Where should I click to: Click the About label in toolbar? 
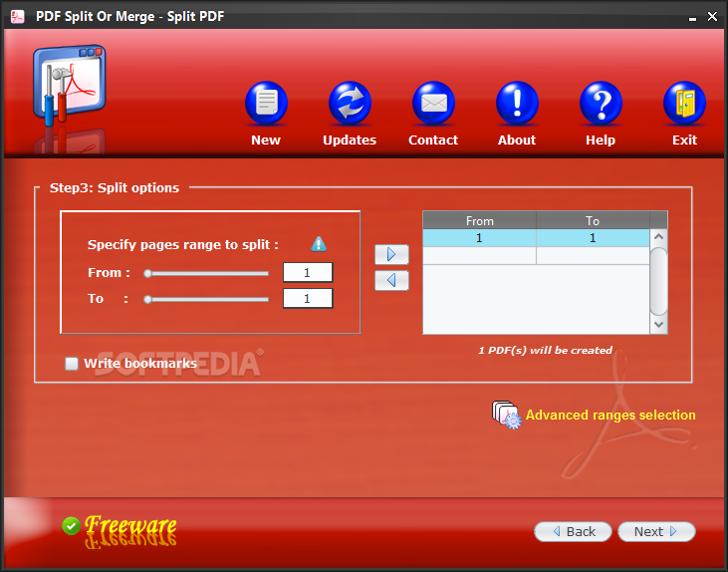point(517,140)
